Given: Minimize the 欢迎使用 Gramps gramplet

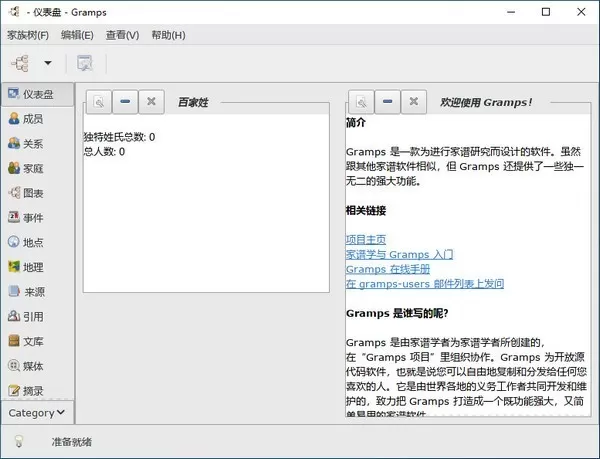Looking at the screenshot, I should (388, 101).
